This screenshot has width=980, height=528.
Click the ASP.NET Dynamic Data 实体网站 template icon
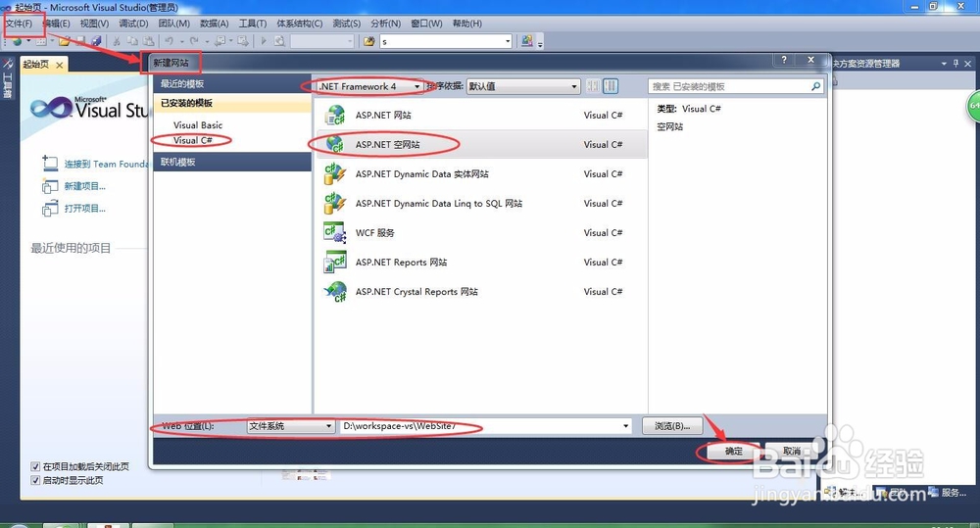click(x=335, y=173)
